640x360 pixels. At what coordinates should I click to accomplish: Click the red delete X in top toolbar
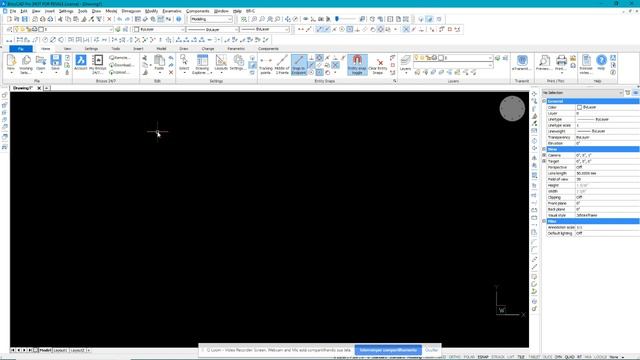point(109,19)
